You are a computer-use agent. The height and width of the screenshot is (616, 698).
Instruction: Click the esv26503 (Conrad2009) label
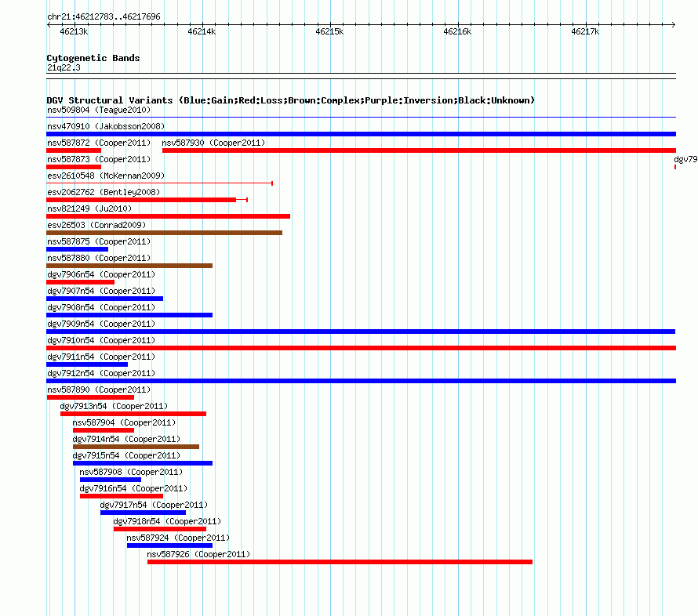[96, 225]
